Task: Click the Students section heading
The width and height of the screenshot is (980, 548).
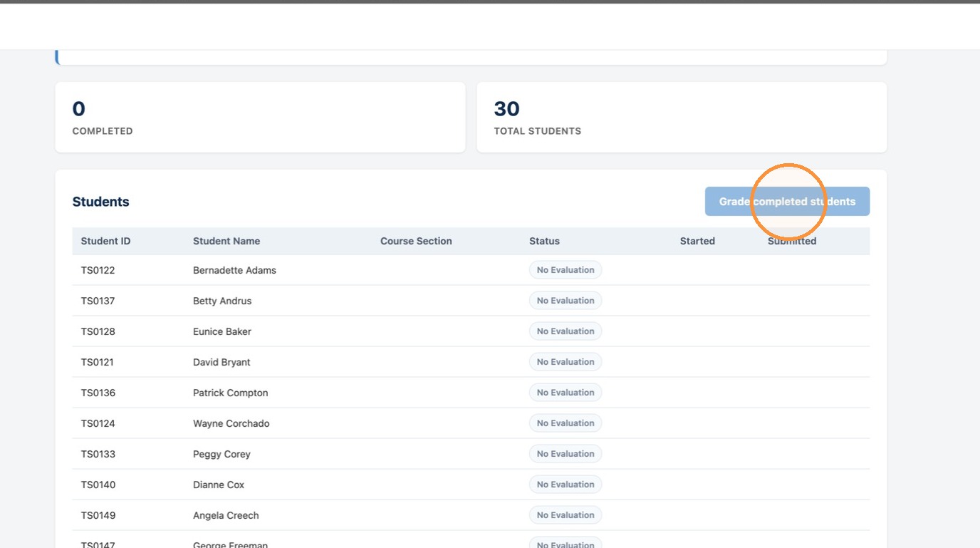Action: 100,202
